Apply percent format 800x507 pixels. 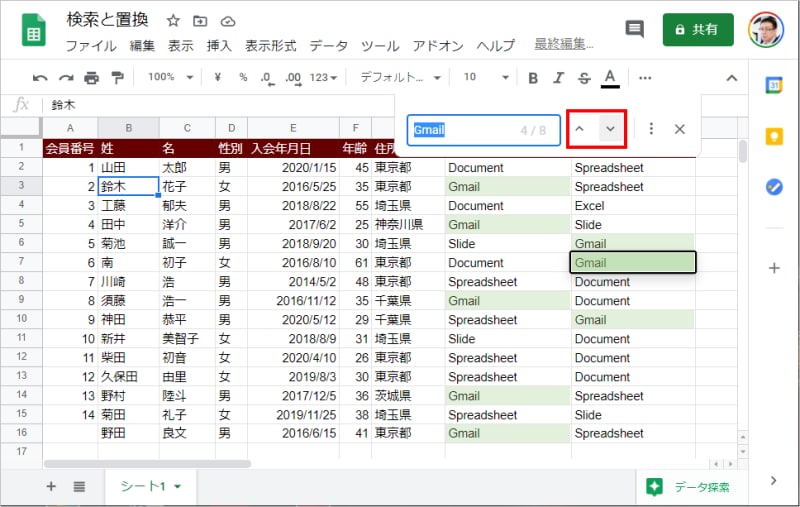[243, 77]
